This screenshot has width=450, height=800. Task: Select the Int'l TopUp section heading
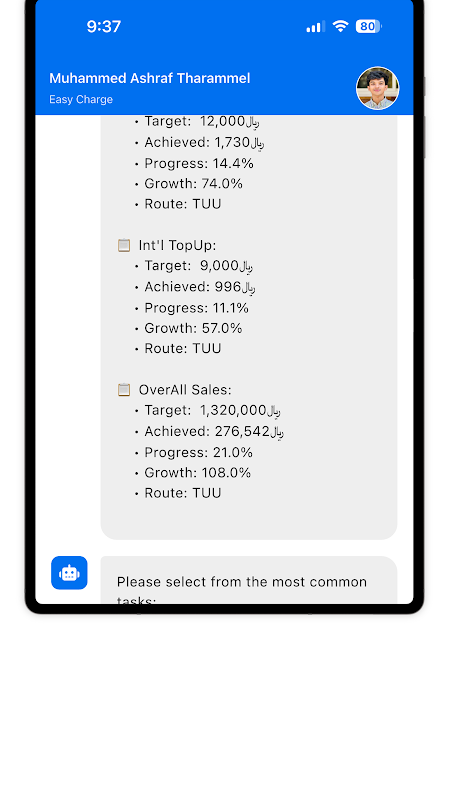177,245
